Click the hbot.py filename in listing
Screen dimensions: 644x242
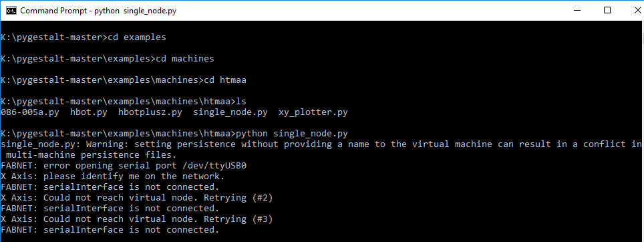89,112
